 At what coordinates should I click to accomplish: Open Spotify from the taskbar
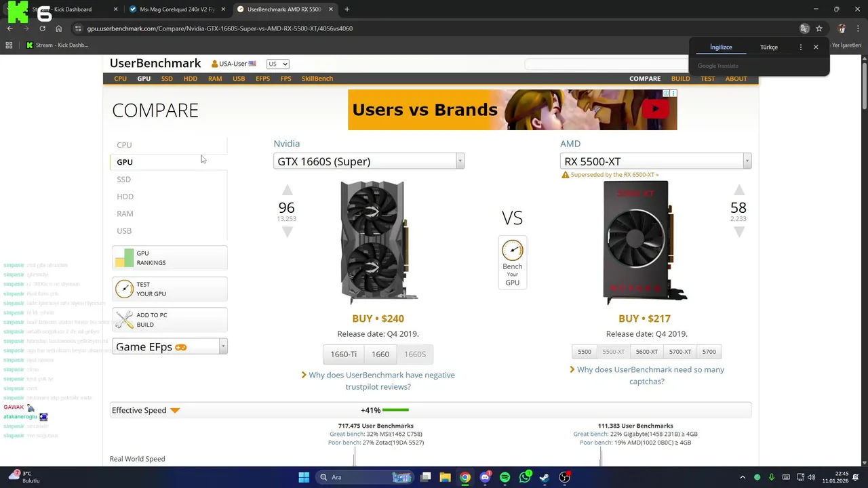click(505, 477)
